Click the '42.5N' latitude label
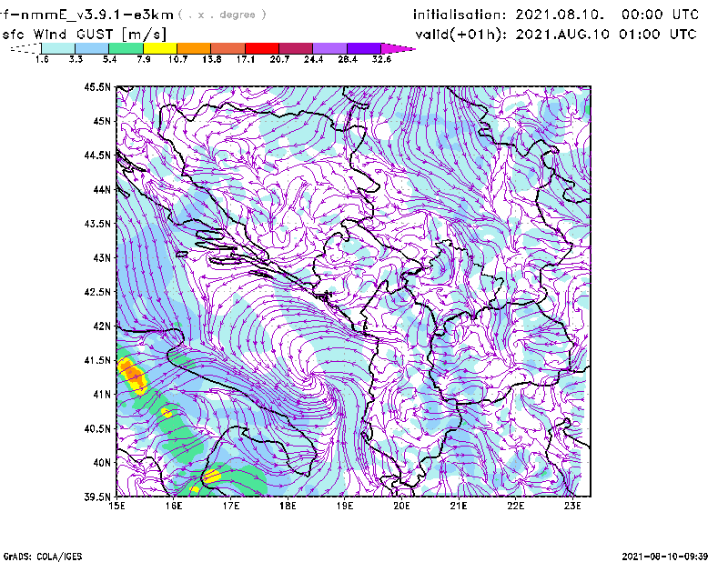The width and height of the screenshot is (728, 562). click(x=97, y=292)
